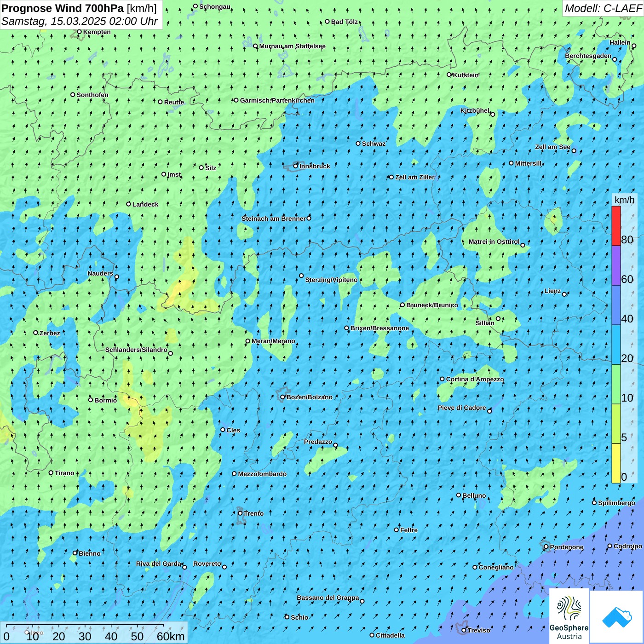Click the 'Mittersill' label
Viewport: 644px width, 644px height.
(x=529, y=163)
